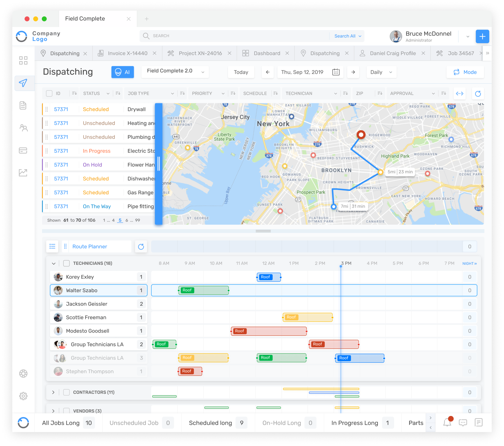Refresh the job list with the reload icon
The height and width of the screenshot is (446, 504).
coord(478,93)
